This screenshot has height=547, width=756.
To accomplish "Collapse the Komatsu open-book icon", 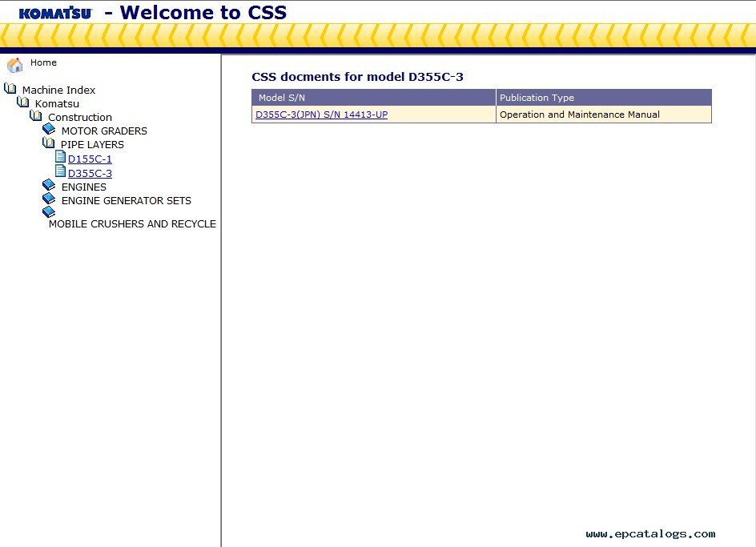I will point(22,102).
